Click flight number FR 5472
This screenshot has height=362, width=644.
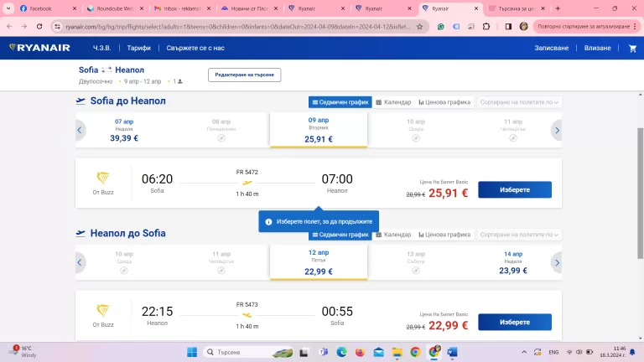pyautogui.click(x=247, y=172)
